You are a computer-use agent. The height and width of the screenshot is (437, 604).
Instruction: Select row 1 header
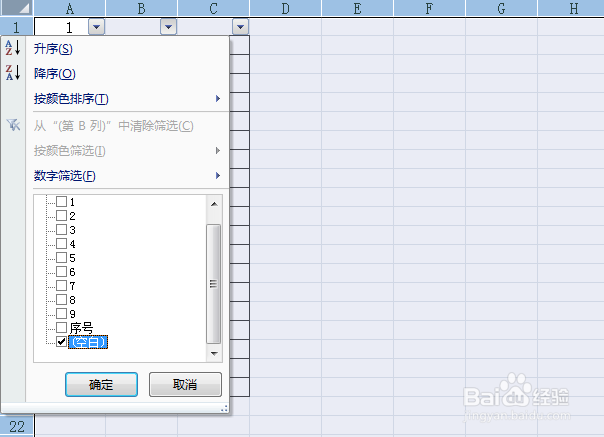tap(16, 27)
